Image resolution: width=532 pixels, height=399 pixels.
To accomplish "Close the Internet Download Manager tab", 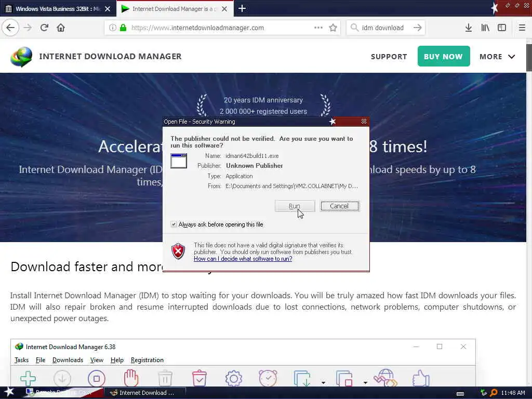I will [x=224, y=9].
